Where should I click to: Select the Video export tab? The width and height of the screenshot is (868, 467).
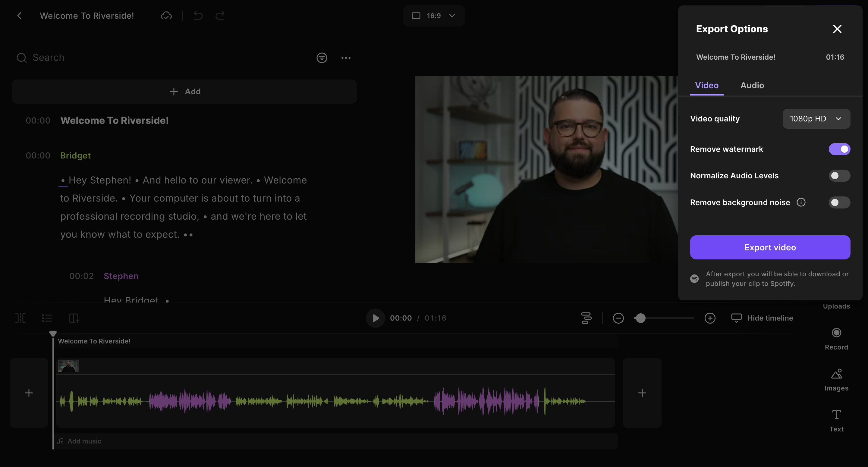point(706,86)
